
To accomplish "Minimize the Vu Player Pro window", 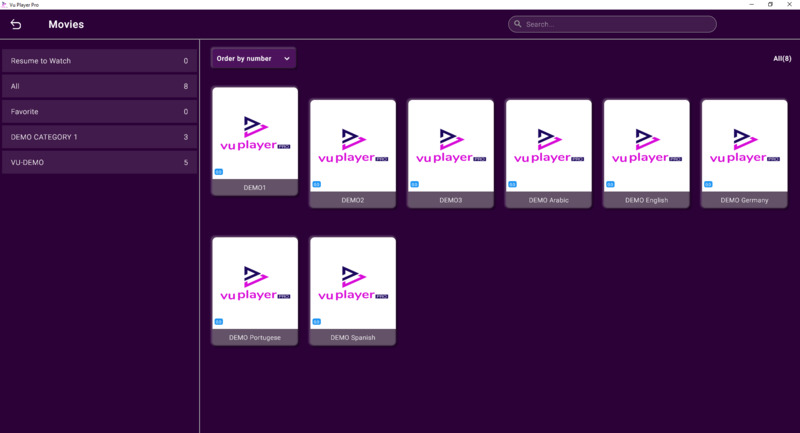I will pos(751,5).
